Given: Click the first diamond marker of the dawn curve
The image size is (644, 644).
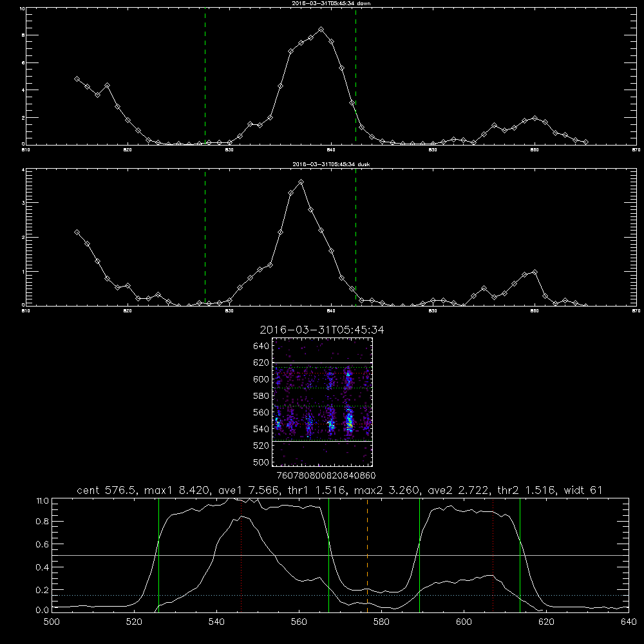Looking at the screenshot, I should (x=77, y=79).
